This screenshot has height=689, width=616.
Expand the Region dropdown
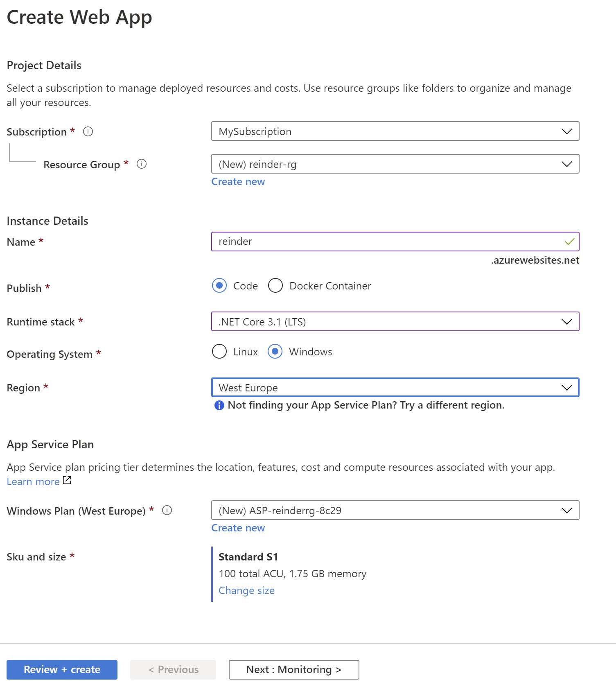coord(395,388)
